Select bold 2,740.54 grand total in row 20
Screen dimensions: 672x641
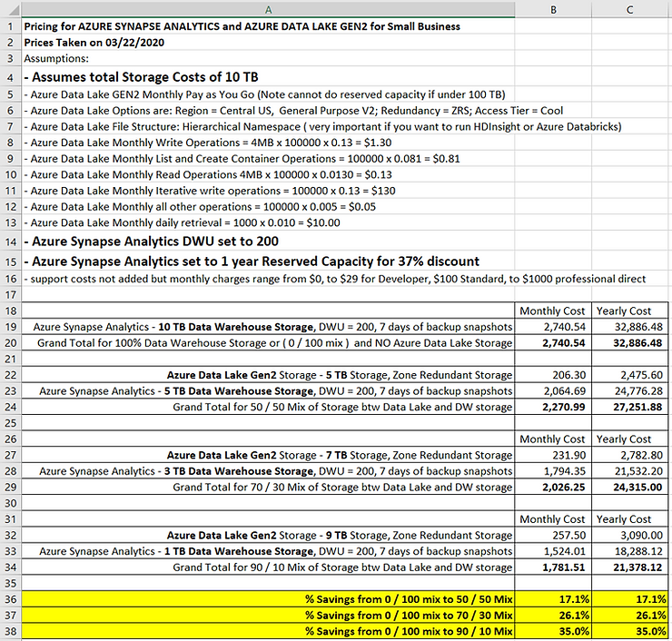pyautogui.click(x=553, y=343)
